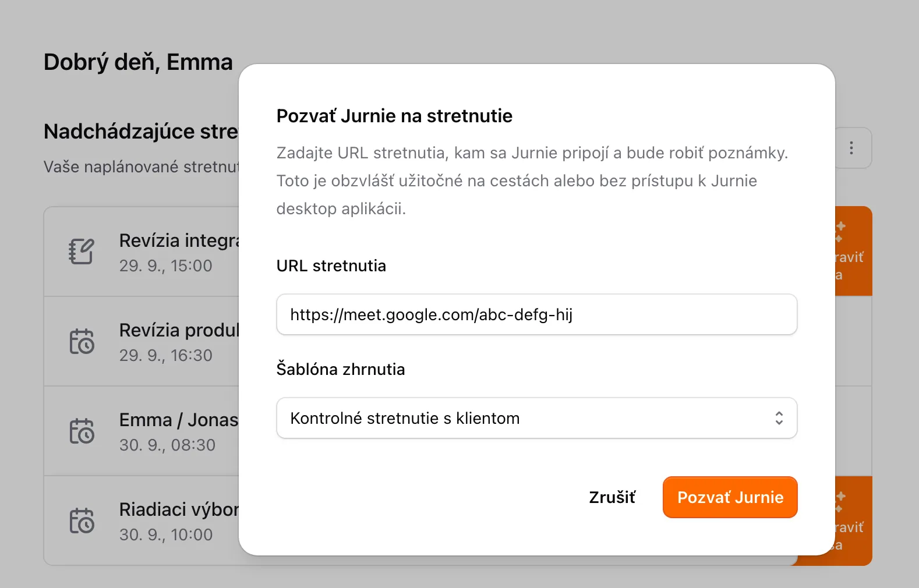The width and height of the screenshot is (919, 588).
Task: Open the three-dot more options menu
Action: click(x=851, y=148)
